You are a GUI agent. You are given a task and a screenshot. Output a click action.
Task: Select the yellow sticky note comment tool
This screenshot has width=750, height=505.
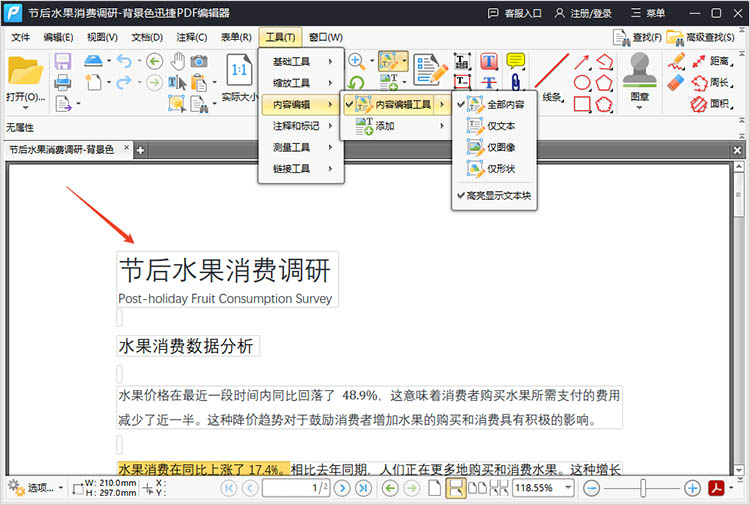[516, 62]
